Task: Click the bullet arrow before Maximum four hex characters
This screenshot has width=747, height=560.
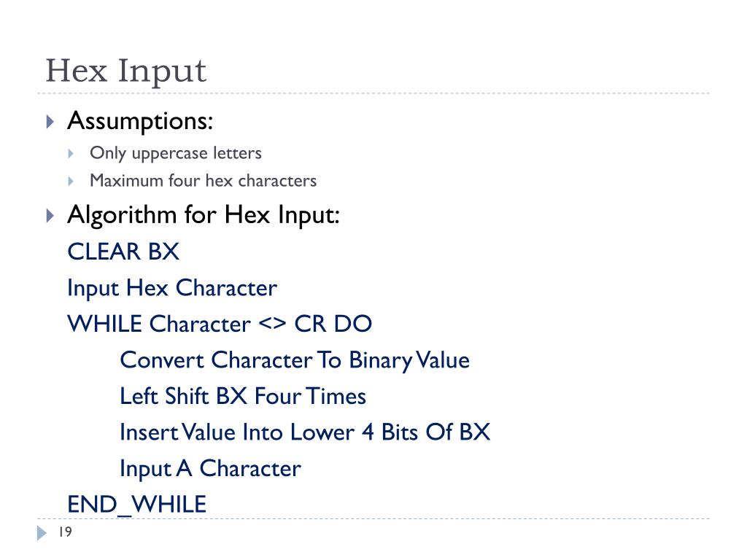Action: (x=71, y=181)
